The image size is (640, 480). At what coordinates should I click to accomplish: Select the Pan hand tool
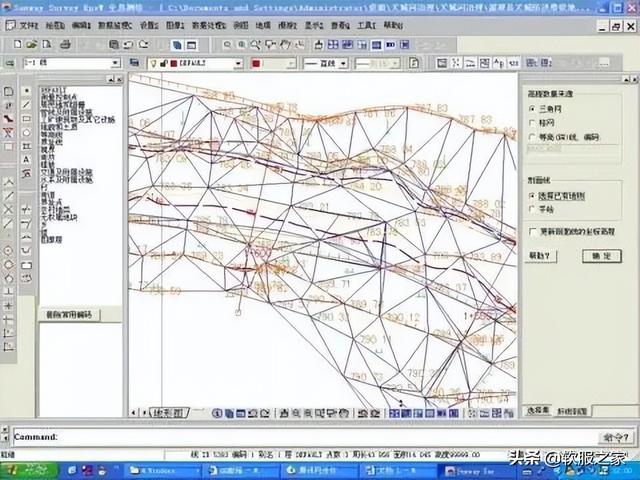coord(285,44)
